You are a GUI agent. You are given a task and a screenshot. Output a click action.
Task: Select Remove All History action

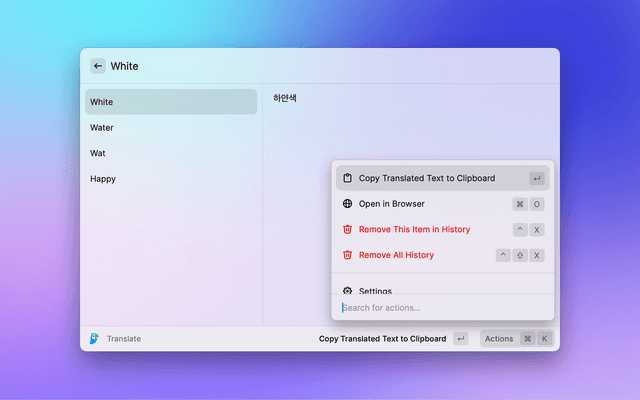(396, 255)
